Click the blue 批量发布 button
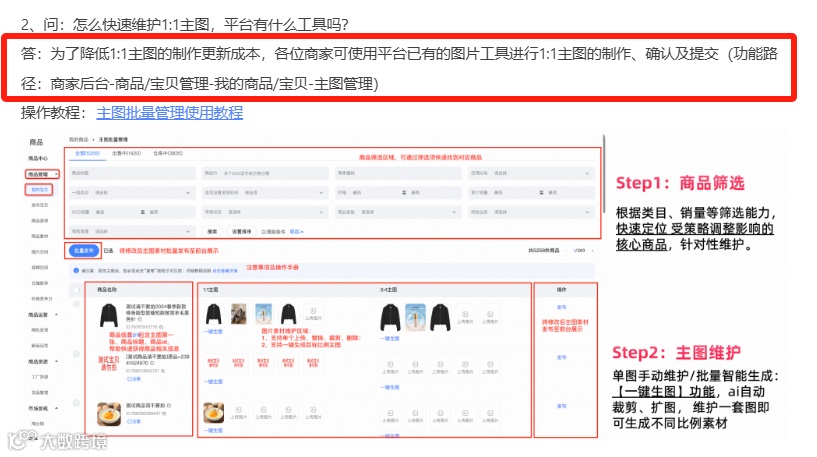This screenshot has height=457, width=817. [84, 251]
